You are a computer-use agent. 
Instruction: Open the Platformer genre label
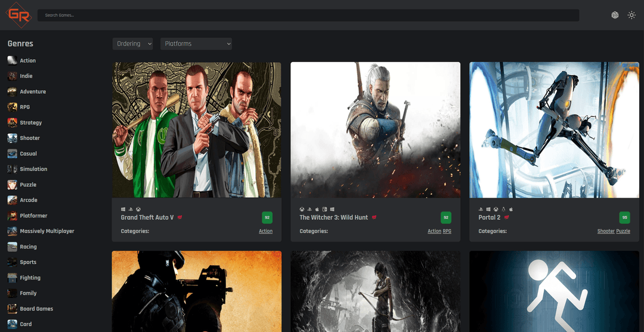33,216
